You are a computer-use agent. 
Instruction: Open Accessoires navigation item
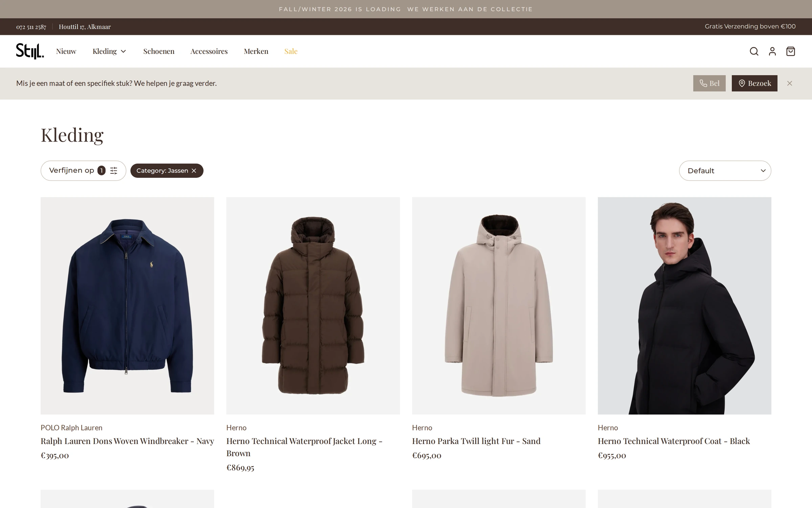pos(209,51)
